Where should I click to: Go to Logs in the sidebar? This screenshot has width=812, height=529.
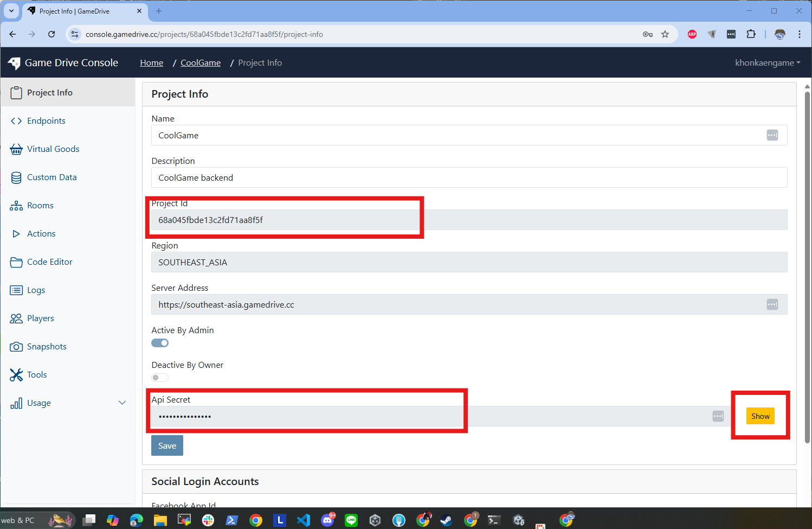36,290
